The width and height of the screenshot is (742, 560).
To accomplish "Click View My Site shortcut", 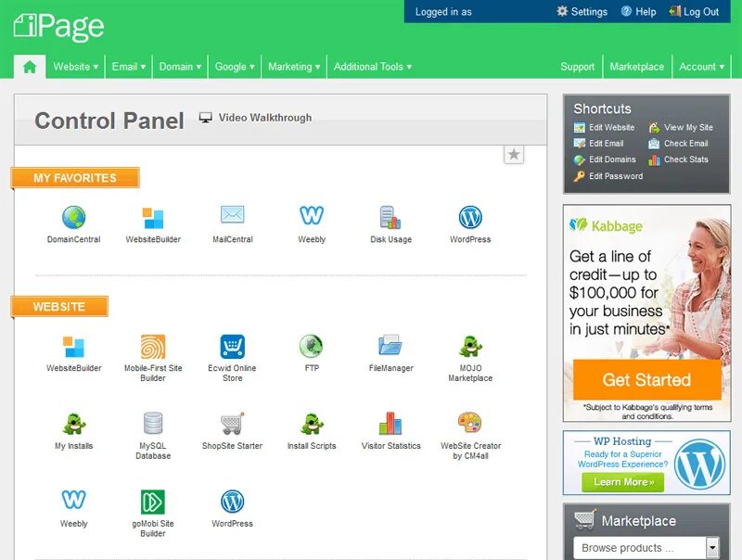I will click(681, 127).
